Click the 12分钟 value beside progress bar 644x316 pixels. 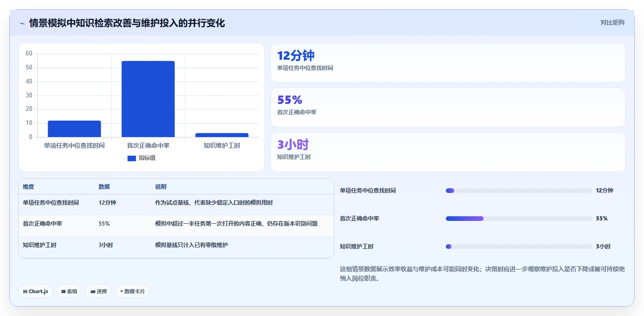tap(604, 191)
